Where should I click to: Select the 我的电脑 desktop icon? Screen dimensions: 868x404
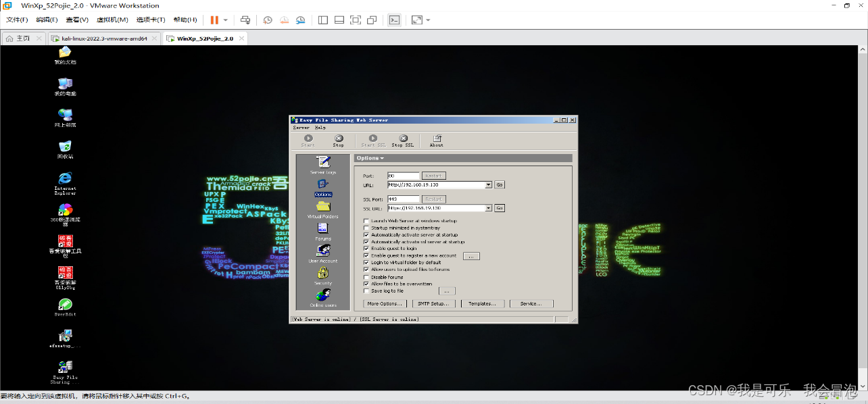65,86
